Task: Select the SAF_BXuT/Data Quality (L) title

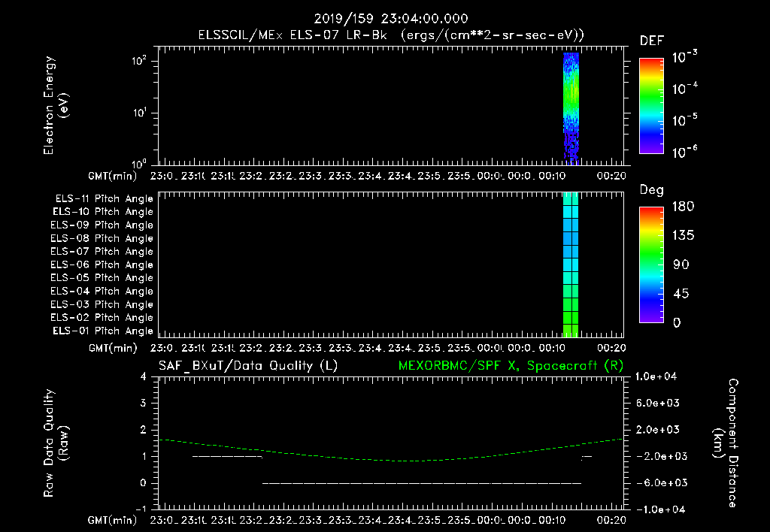Action: tap(248, 366)
